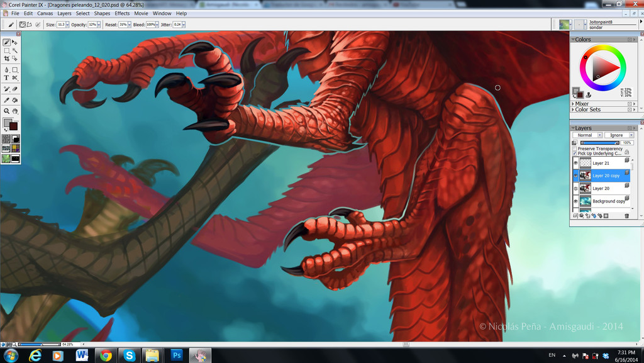Click the Size value field
Image resolution: width=644 pixels, height=363 pixels.
(61, 25)
